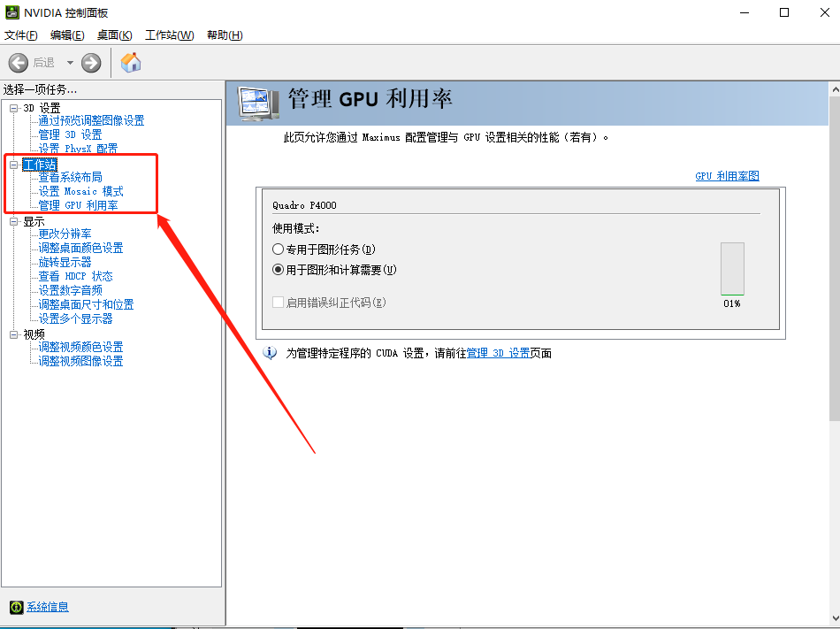Open 查看 HDCP 状态 tree item
This screenshot has height=629, width=840.
click(75, 277)
